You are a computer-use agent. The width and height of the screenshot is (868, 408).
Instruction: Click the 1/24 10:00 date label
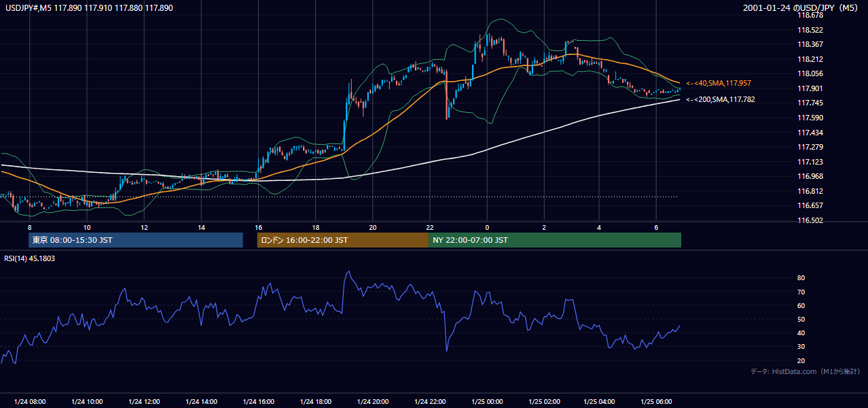[86, 402]
